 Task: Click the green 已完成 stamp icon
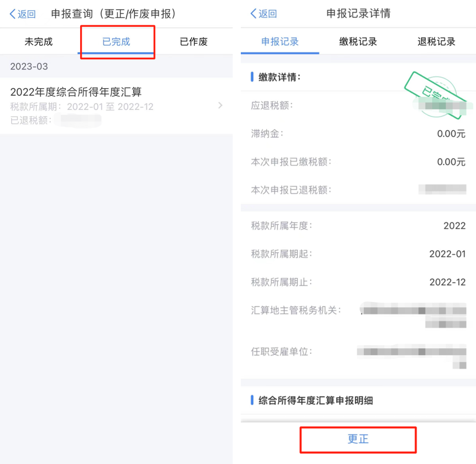[435, 95]
